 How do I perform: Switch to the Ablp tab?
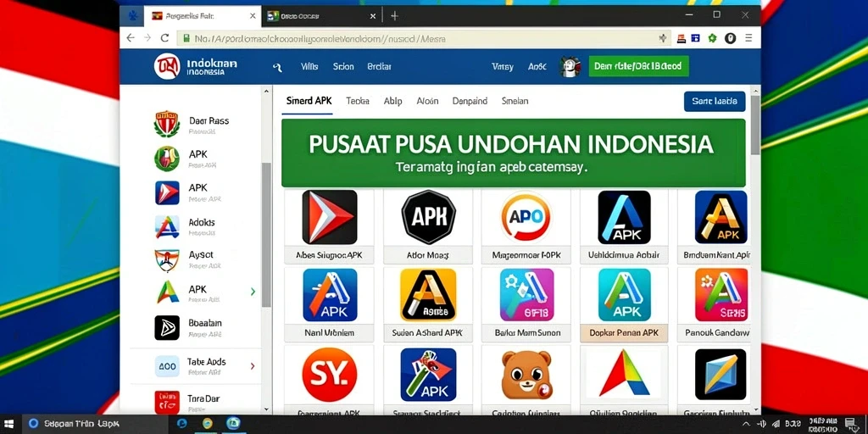click(393, 101)
